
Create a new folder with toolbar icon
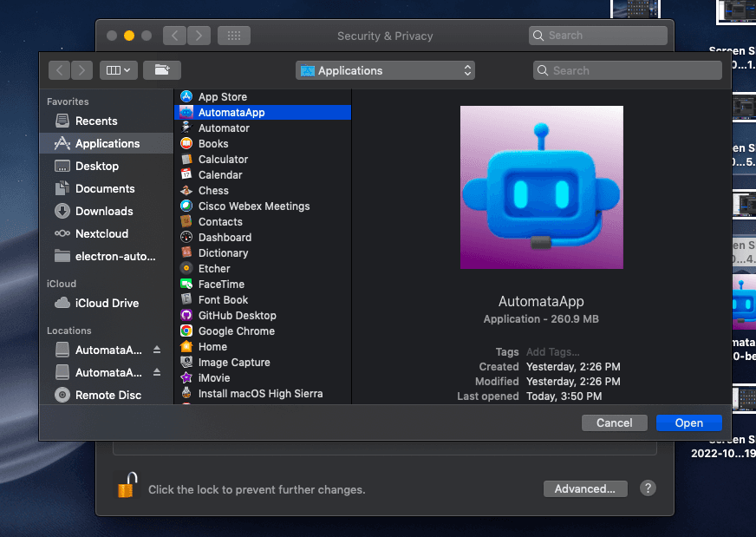[162, 70]
